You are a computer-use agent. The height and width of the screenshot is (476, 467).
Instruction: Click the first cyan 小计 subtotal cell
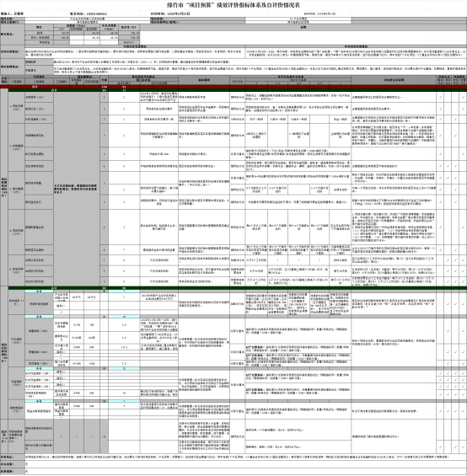pyautogui.click(x=39, y=291)
